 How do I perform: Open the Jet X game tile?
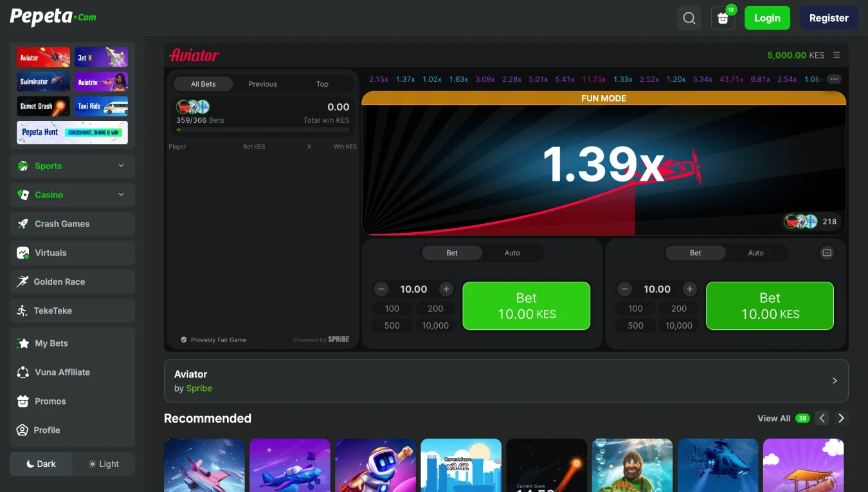pyautogui.click(x=101, y=57)
